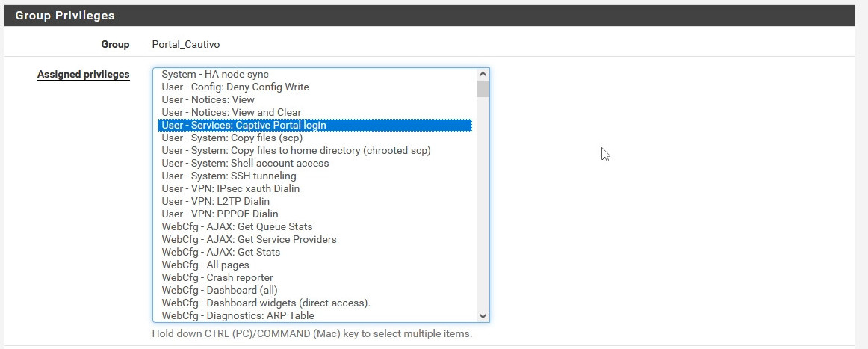This screenshot has height=349, width=868.
Task: Select 'User - System: Shell account access'
Action: [x=245, y=163]
